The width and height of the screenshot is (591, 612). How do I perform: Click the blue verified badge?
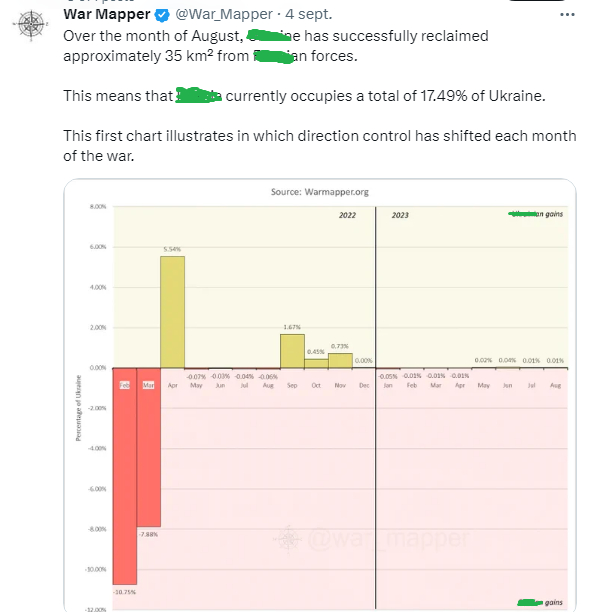pos(162,15)
